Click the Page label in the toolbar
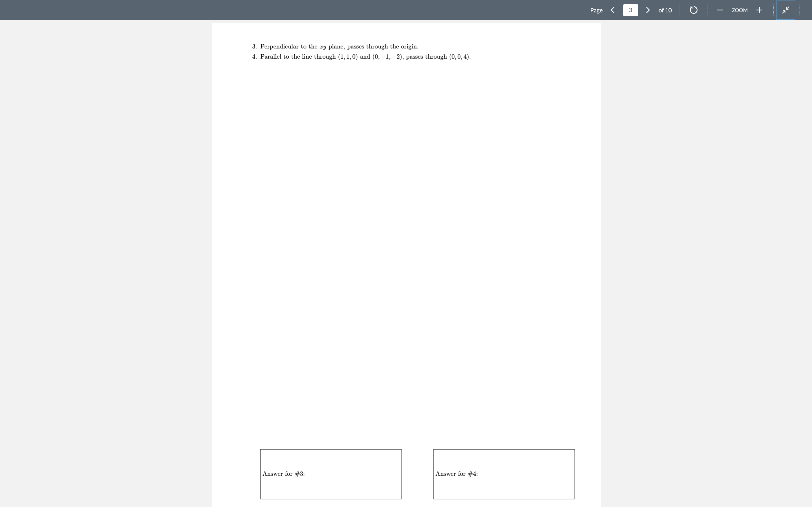812x507 pixels. (x=596, y=10)
